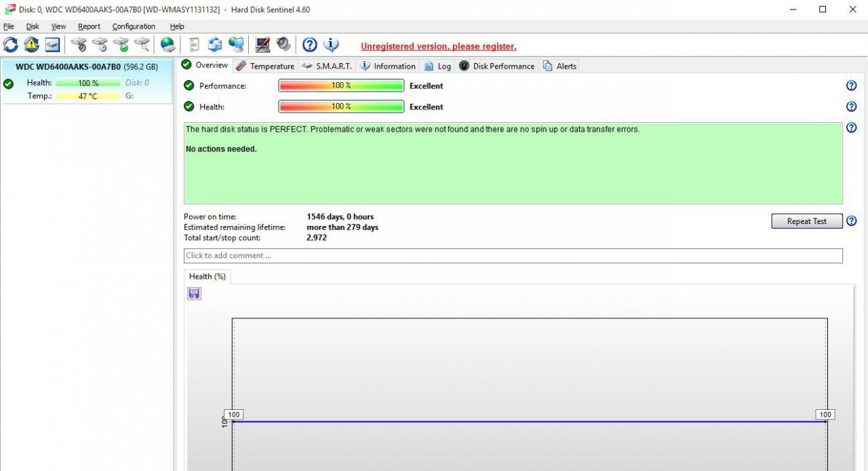Open the configuration computer with screwdriver icon

262,45
